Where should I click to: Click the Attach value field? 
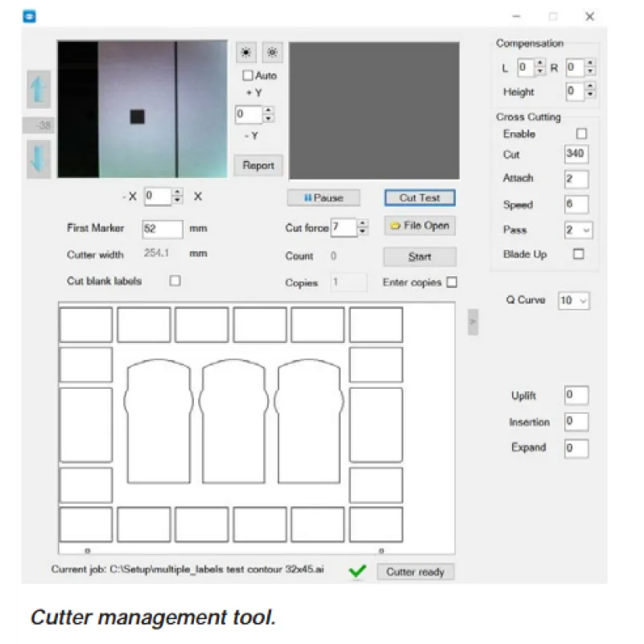(x=576, y=179)
